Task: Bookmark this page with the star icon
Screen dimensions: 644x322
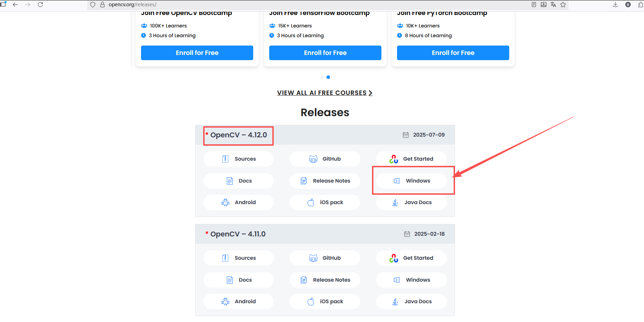Action: (x=563, y=5)
